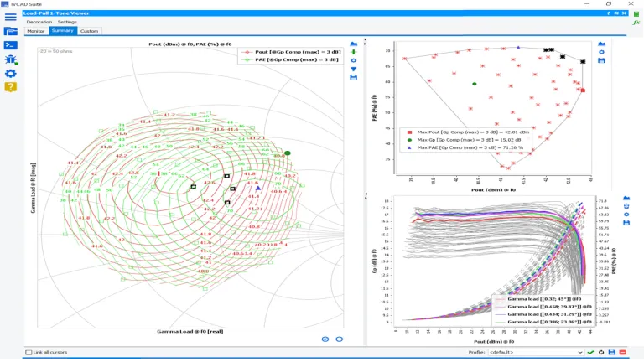The image size is (644, 362).
Task: Click the Gp curves plot image export icon
Action: [x=626, y=199]
